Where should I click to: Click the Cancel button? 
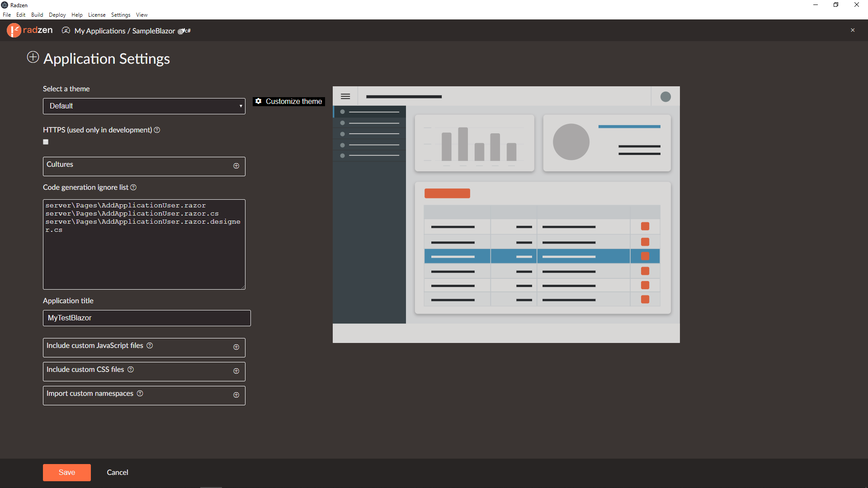(x=118, y=472)
